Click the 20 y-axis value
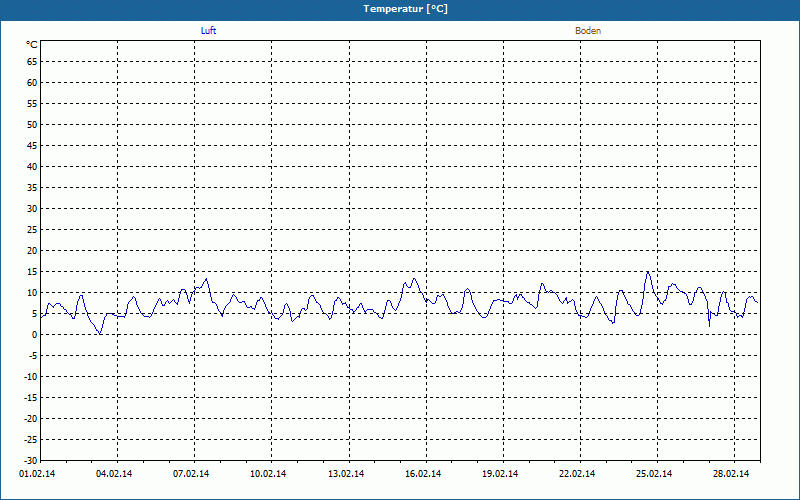Screen dimensions: 800x500 coord(32,251)
